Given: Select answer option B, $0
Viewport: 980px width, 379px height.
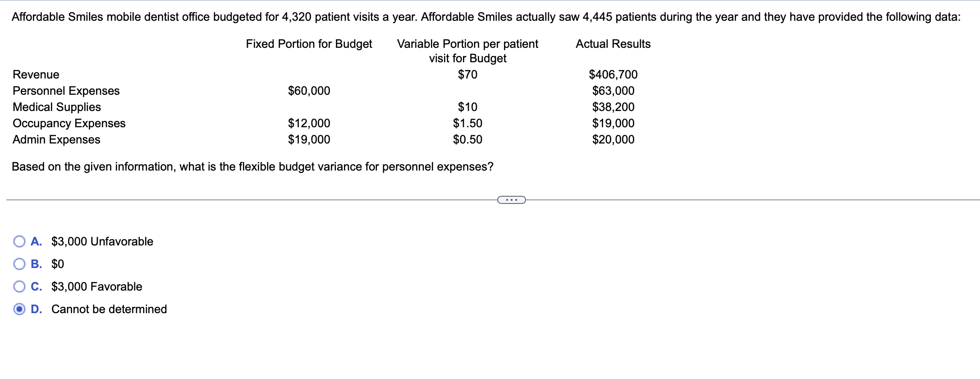Looking at the screenshot, I should pos(19,264).
